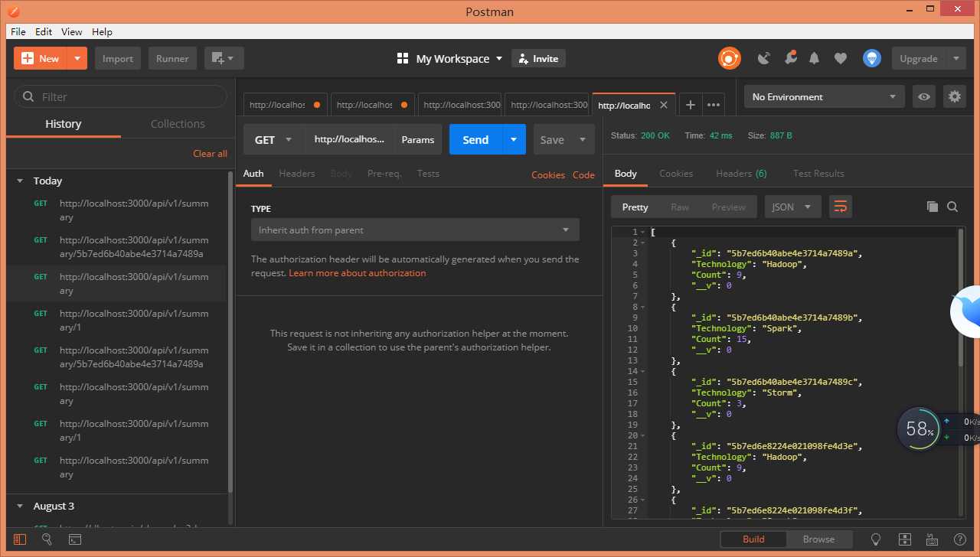Click the new window icon button
The height and width of the screenshot is (557, 980).
217,58
